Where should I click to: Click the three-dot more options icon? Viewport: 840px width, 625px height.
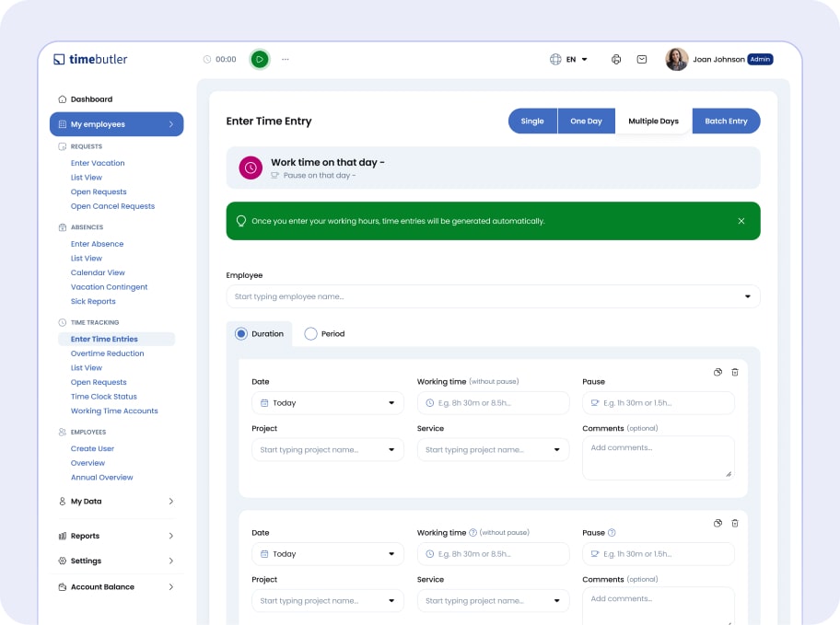pos(286,59)
